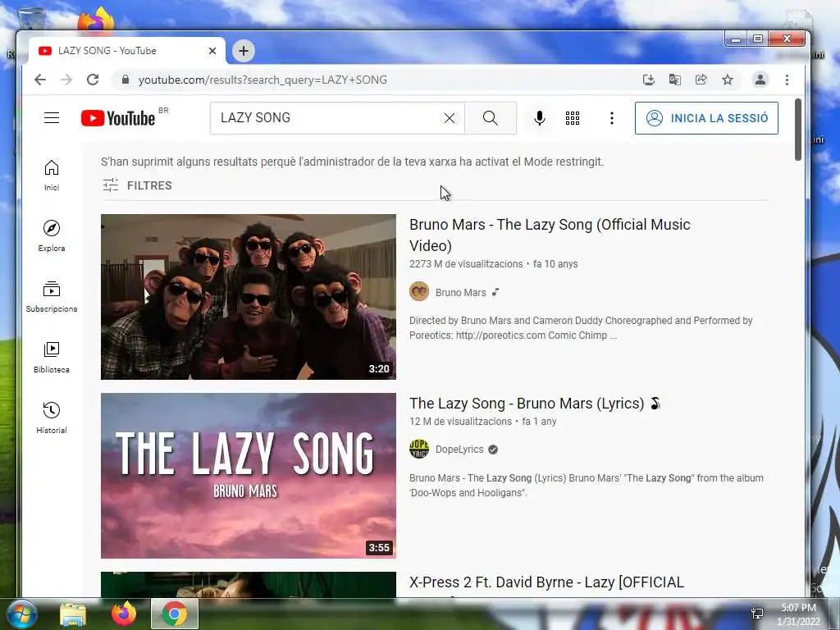The height and width of the screenshot is (630, 840).
Task: Open title Bruno Mars - The Lazy Song (Official Music Video)
Action: coord(550,235)
